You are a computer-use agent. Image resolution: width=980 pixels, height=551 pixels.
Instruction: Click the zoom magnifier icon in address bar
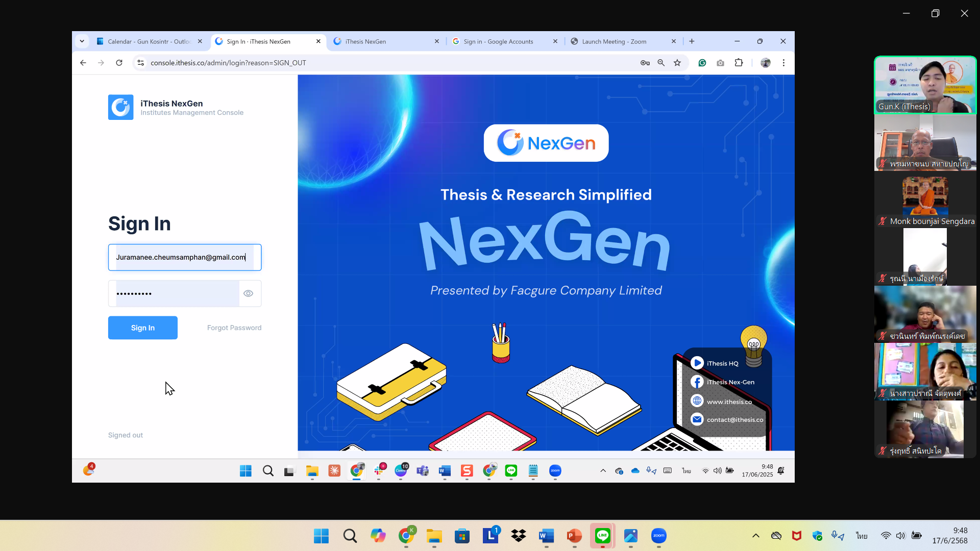coord(661,63)
